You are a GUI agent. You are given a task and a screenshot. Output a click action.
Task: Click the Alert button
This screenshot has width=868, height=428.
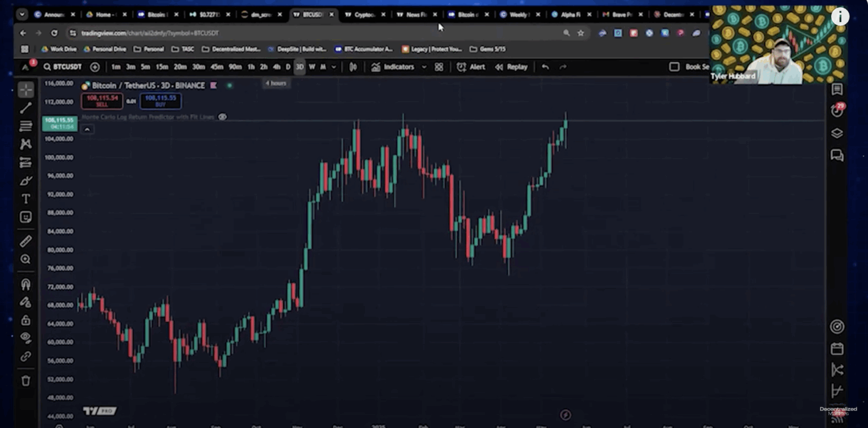tap(471, 67)
